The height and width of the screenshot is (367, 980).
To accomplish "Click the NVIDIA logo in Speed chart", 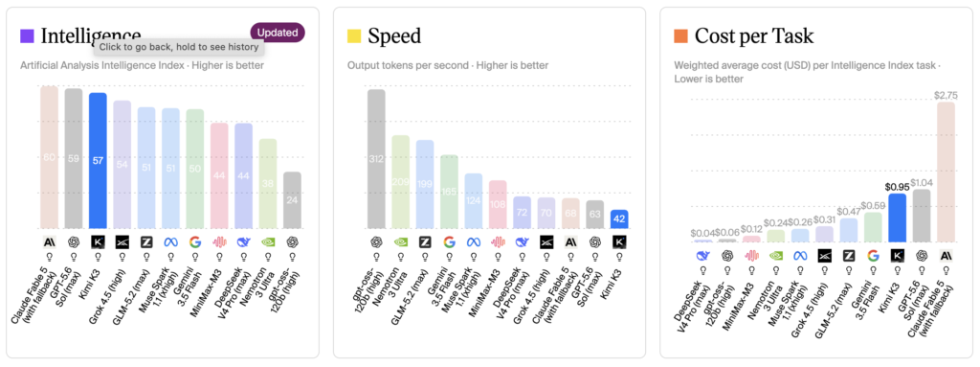I will coord(400,241).
